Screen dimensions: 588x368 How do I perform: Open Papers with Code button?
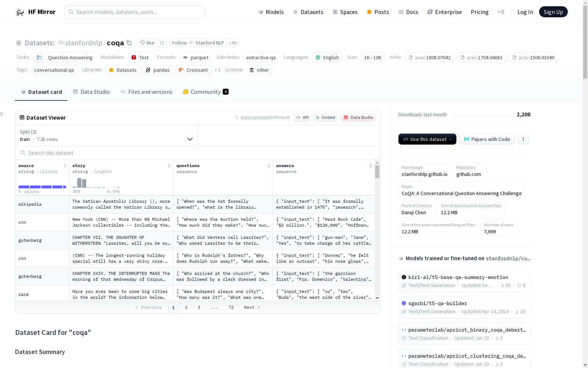pos(487,139)
